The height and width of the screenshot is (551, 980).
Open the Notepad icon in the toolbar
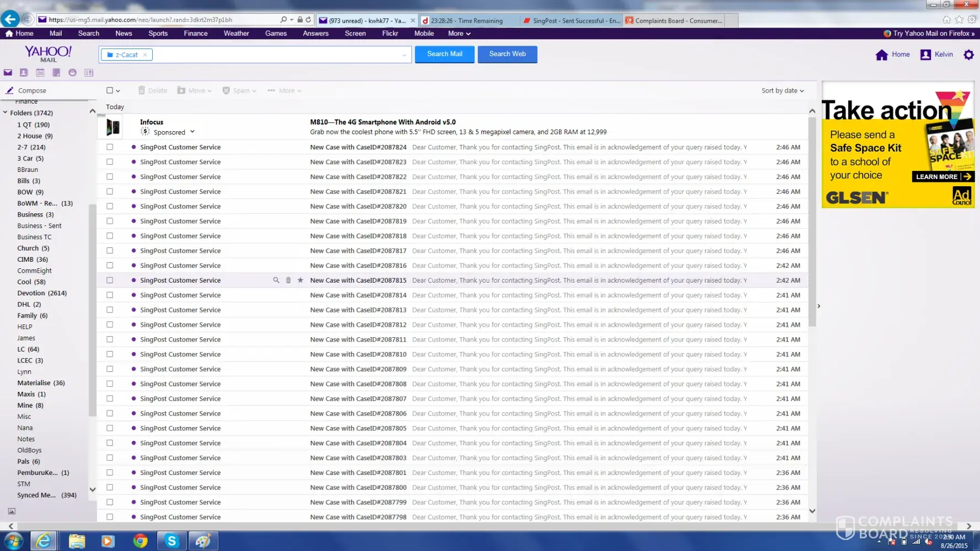(x=56, y=73)
